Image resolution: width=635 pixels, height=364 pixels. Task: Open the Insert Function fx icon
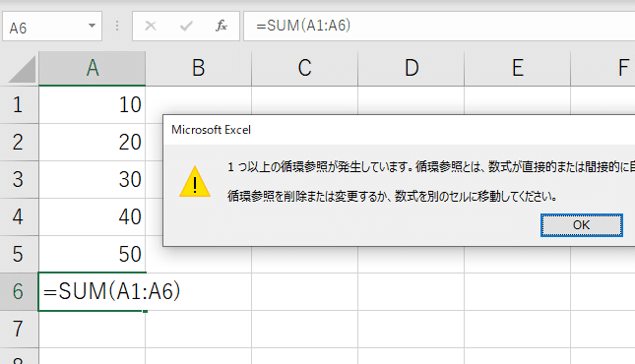pos(222,26)
